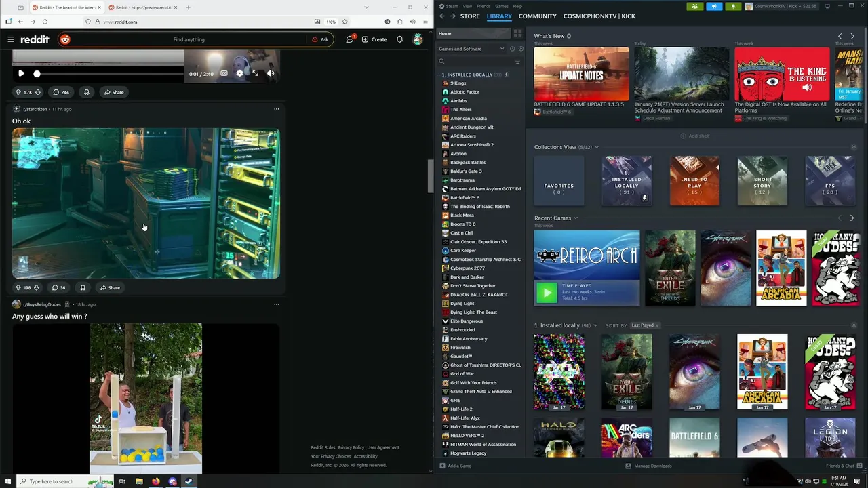
Task: Click the green Steam friends button
Action: coord(694,6)
